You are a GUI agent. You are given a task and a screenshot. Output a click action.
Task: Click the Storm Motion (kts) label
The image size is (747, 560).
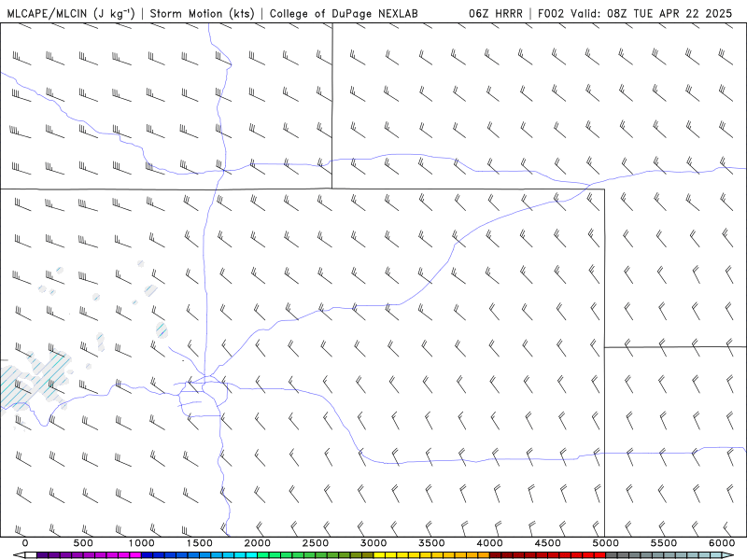click(x=203, y=13)
